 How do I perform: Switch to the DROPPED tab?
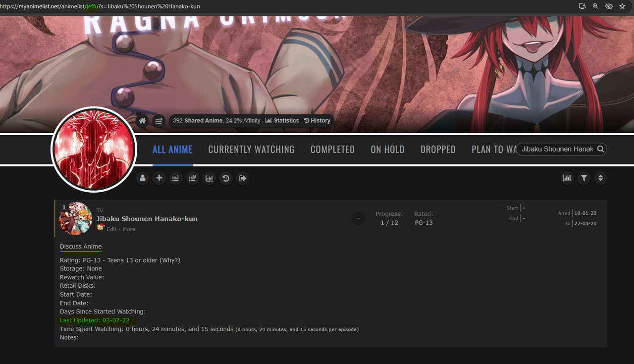pyautogui.click(x=438, y=150)
